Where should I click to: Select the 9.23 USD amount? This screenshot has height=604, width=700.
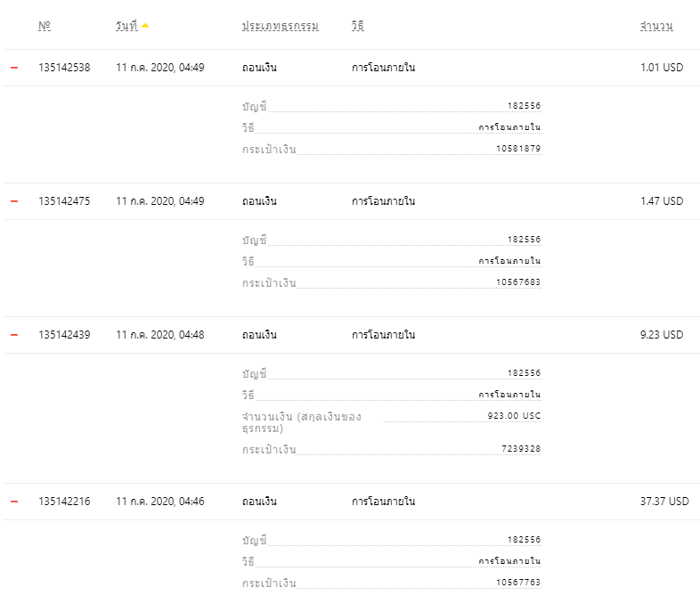(662, 334)
